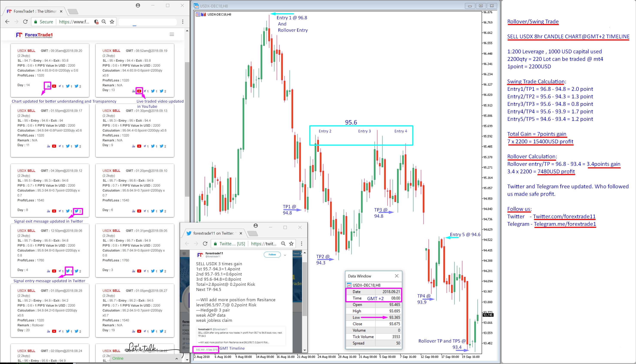Open tweet timestamp 5:52 AM - 6 Sep 2018
636x364 pixels.
pyautogui.click(x=207, y=349)
